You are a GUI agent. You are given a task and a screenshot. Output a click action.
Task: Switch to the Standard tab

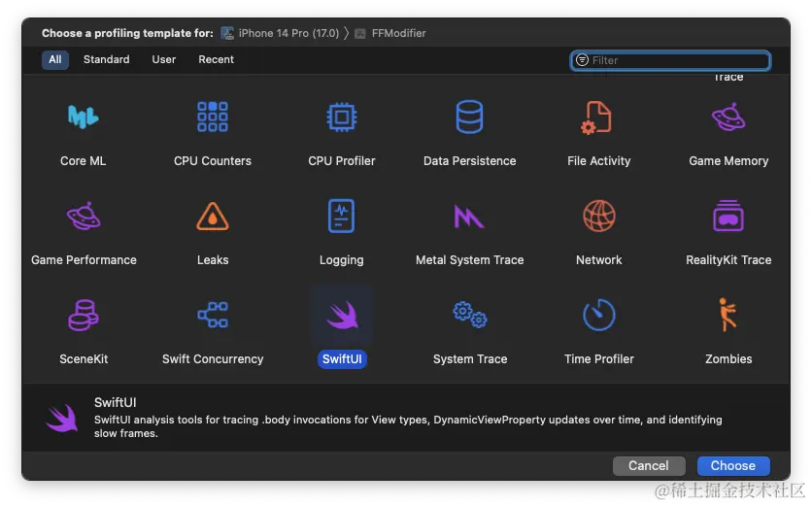tap(106, 59)
